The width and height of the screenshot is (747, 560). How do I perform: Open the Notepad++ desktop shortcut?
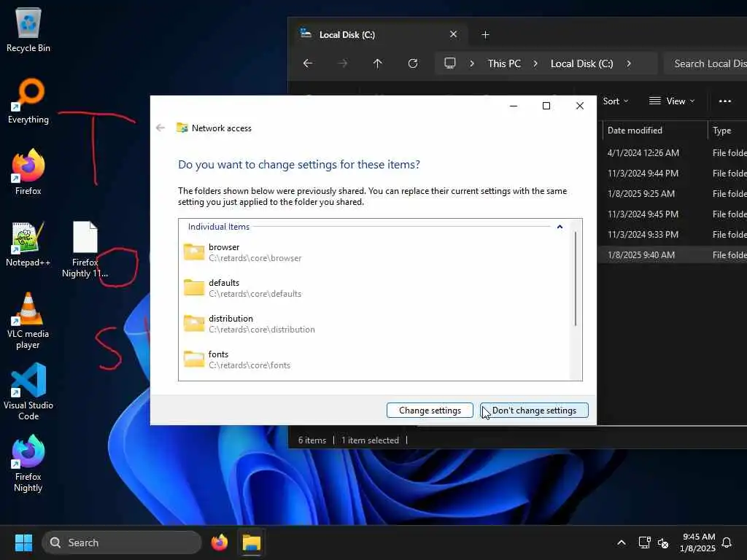click(x=28, y=244)
